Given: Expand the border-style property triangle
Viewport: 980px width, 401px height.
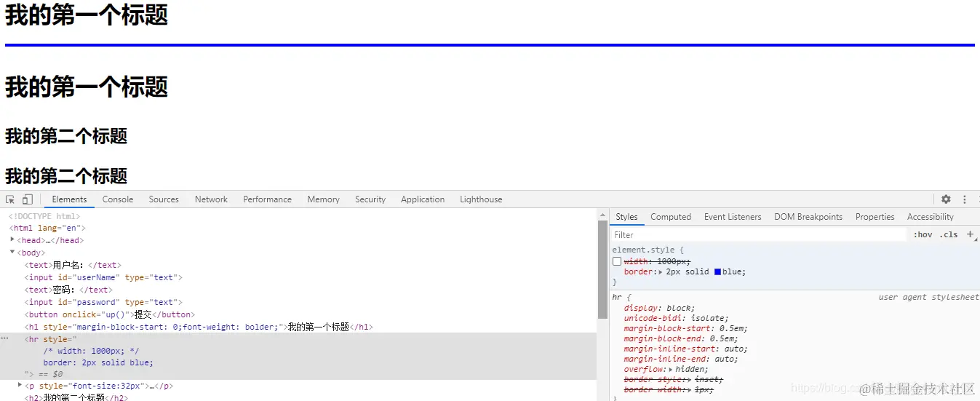Looking at the screenshot, I should tap(689, 379).
